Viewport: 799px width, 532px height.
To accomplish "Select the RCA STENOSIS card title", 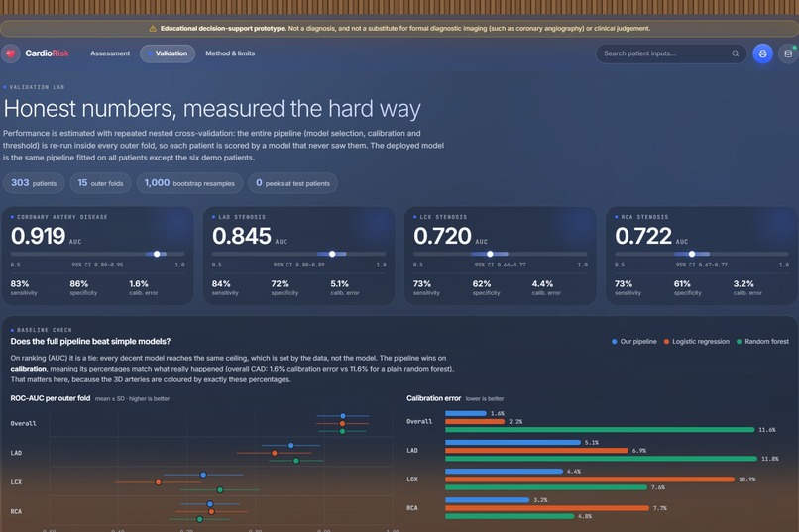I will [x=644, y=217].
